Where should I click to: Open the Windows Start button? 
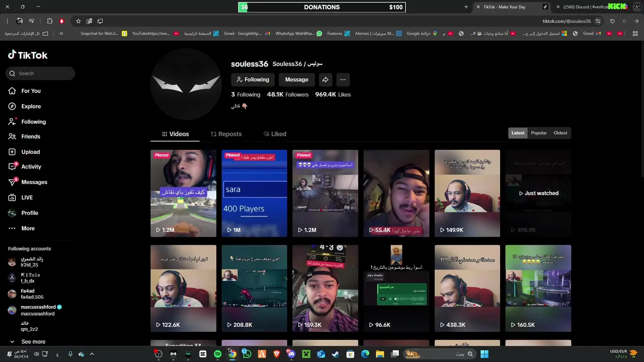click(x=485, y=354)
